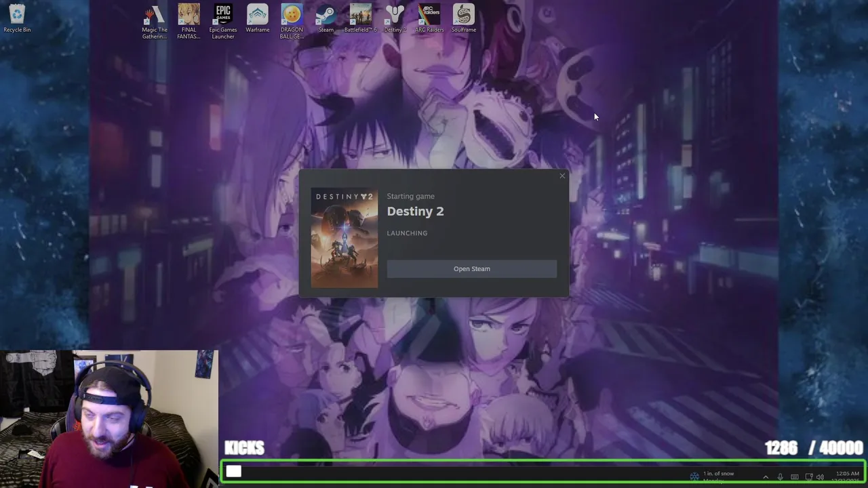This screenshot has height=488, width=868.
Task: Close the Destiny 2 launching dialog
Action: click(x=562, y=176)
